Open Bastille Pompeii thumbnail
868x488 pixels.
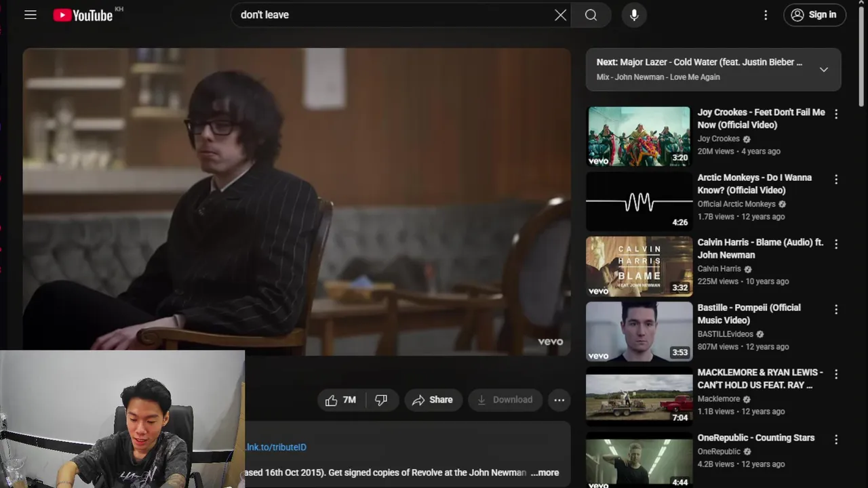pyautogui.click(x=638, y=331)
